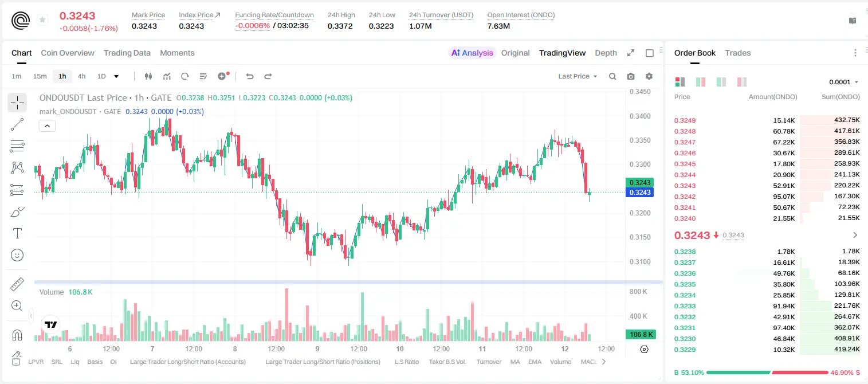Image resolution: width=868 pixels, height=384 pixels.
Task: Show buy orders only in order book
Action: pyautogui.click(x=721, y=82)
